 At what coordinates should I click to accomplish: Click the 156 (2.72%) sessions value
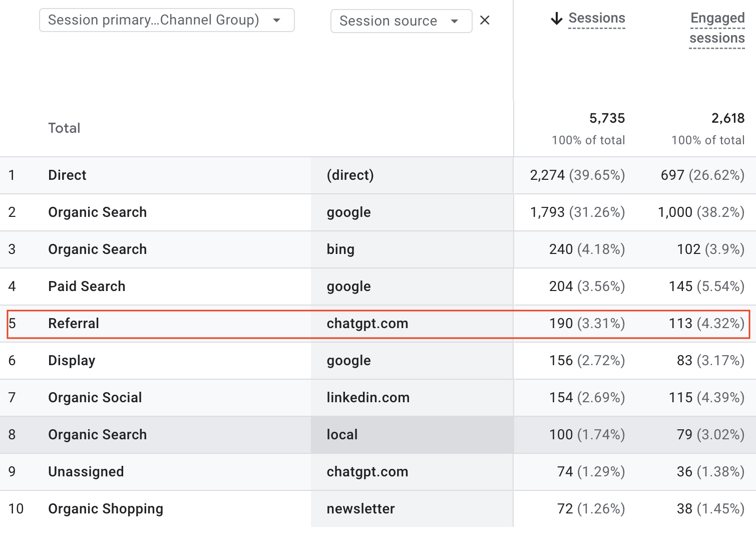pyautogui.click(x=587, y=361)
